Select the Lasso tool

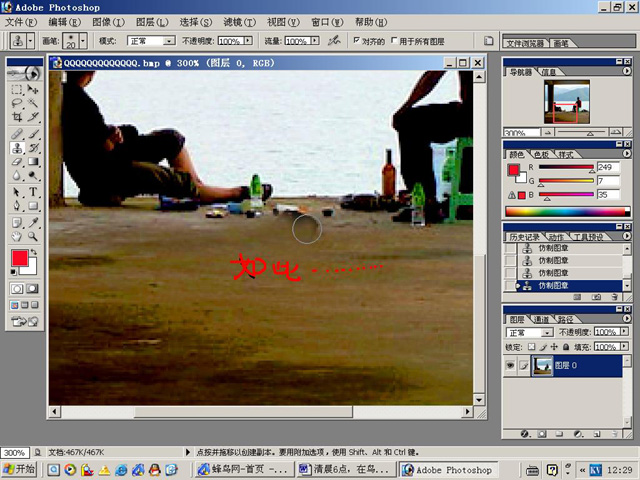(x=17, y=103)
